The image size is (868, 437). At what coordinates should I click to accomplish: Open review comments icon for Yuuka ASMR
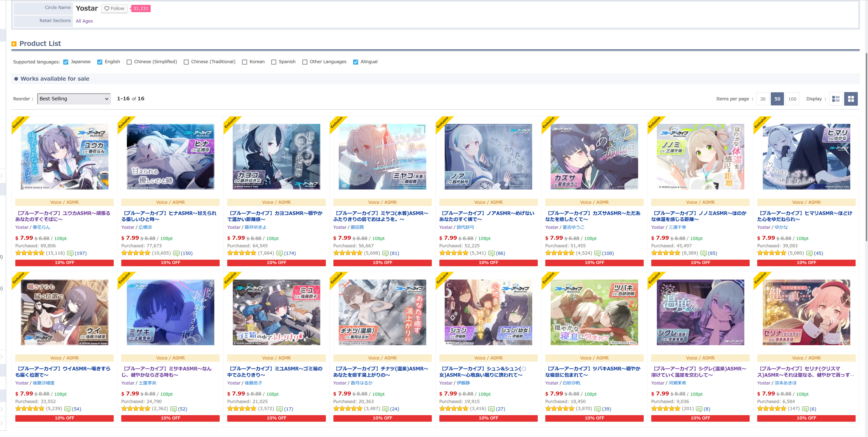tap(70, 253)
